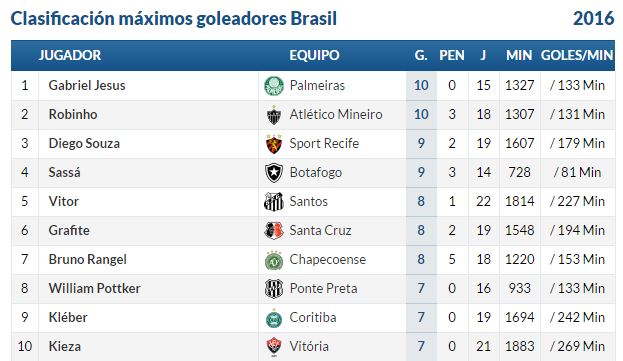Click the Coritiba round crest icon
623x361 pixels.
click(x=274, y=318)
